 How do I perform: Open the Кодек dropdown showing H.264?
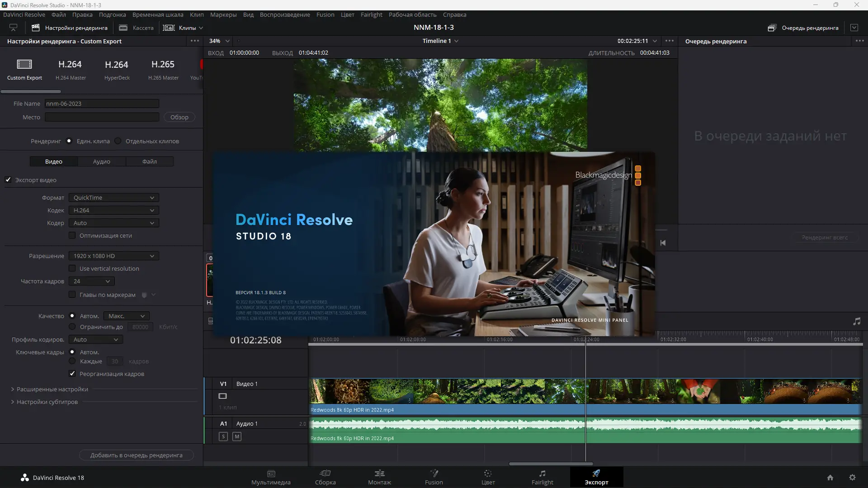tap(113, 210)
